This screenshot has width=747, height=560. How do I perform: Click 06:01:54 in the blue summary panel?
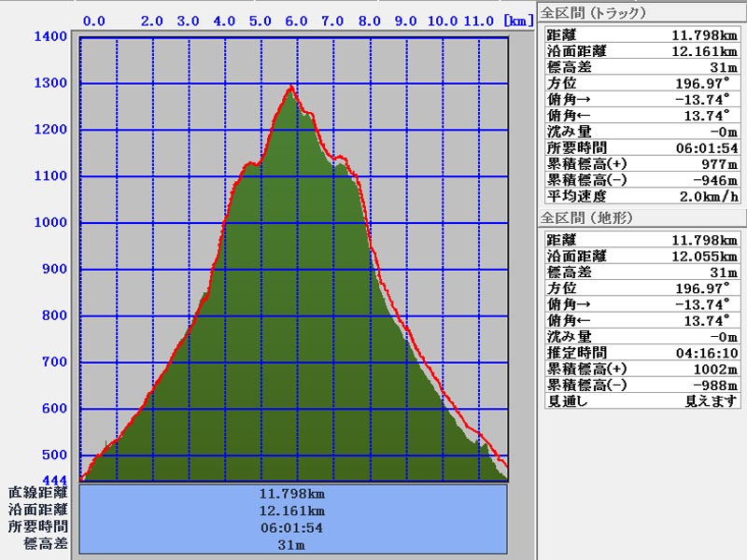pyautogui.click(x=293, y=527)
